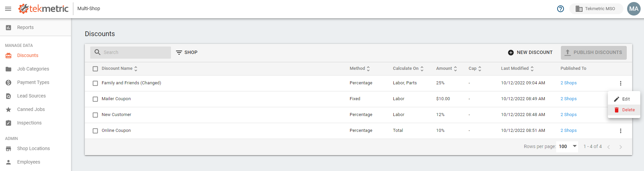Focus the Search input field
This screenshot has height=171, width=644.
click(130, 53)
